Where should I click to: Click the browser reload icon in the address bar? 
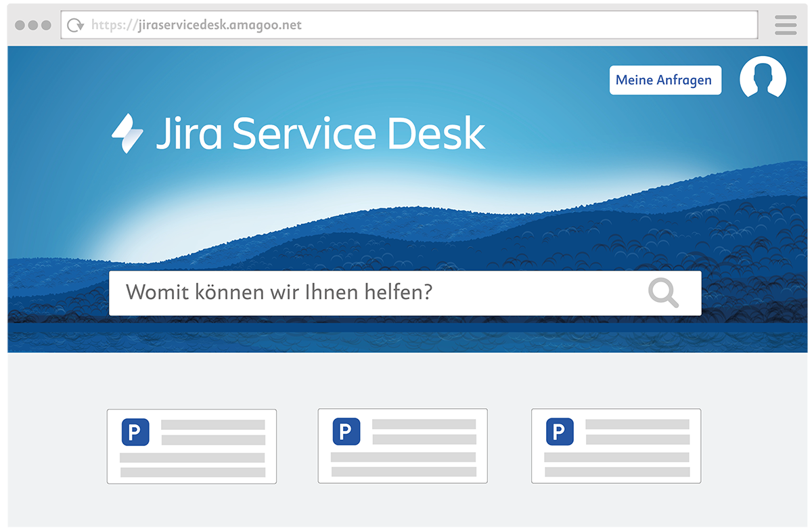click(74, 24)
